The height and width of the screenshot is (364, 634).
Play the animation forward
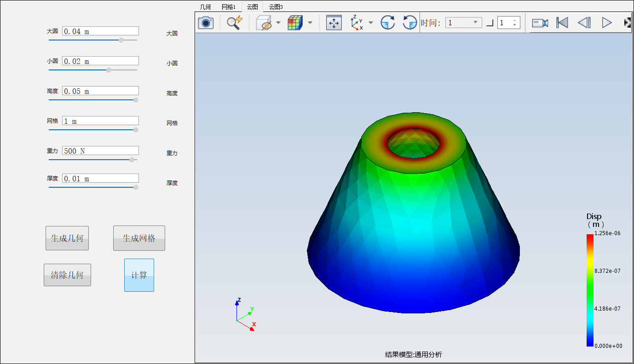607,23
